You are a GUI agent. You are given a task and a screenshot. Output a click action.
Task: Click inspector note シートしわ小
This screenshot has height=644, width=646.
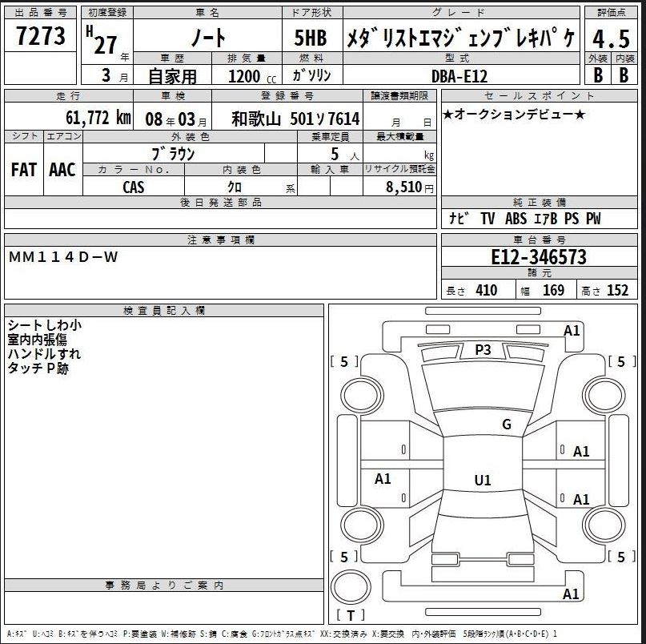[x=45, y=325]
